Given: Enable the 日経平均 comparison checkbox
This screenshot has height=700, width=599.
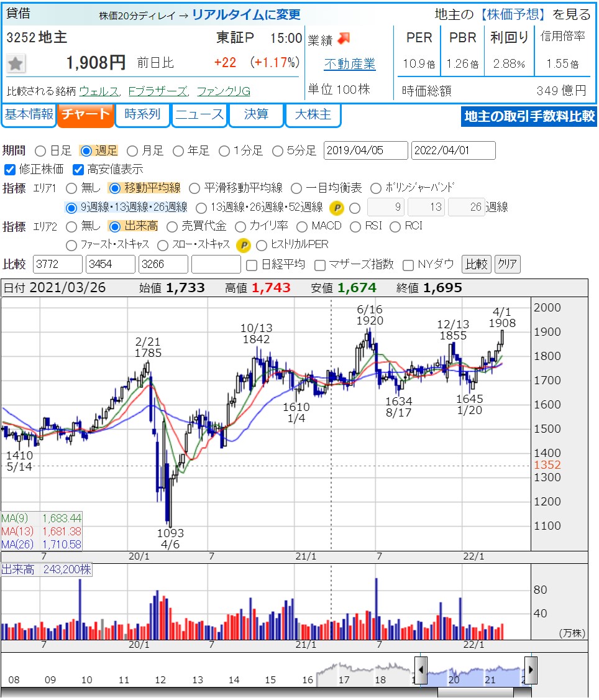Looking at the screenshot, I should click(252, 265).
